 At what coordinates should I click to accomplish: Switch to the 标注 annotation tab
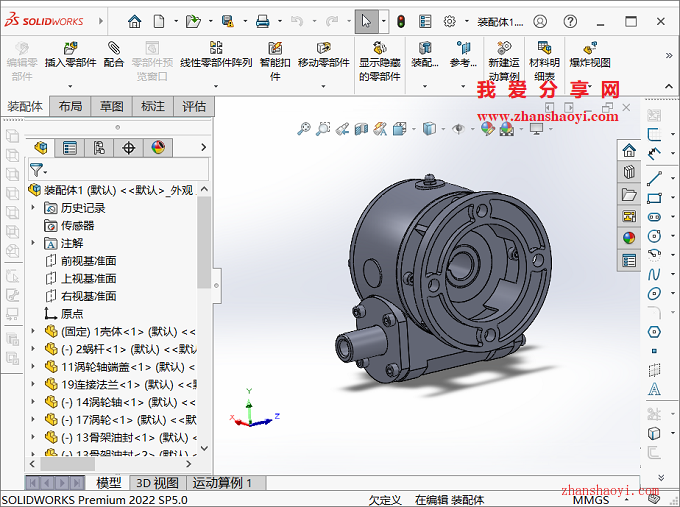(153, 106)
